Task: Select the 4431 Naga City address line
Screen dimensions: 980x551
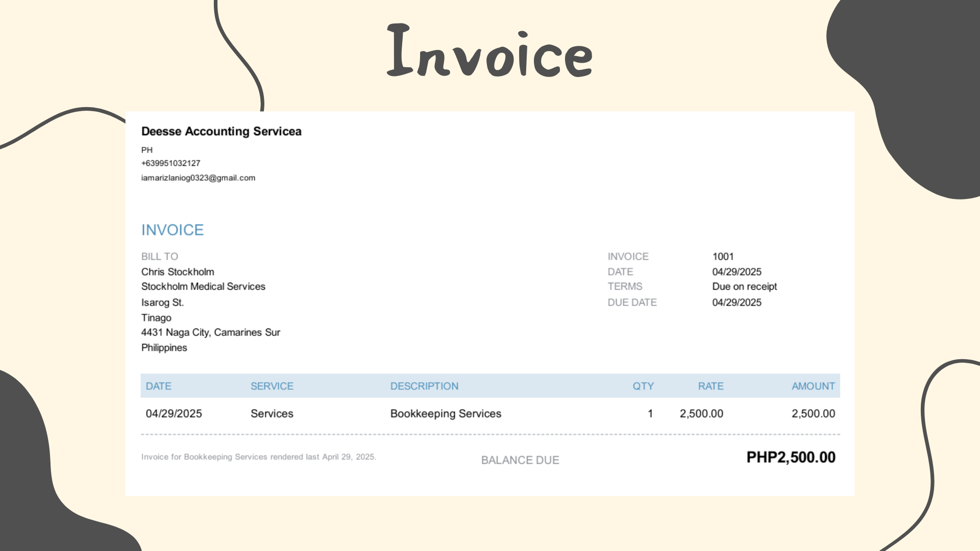Action: pos(210,333)
